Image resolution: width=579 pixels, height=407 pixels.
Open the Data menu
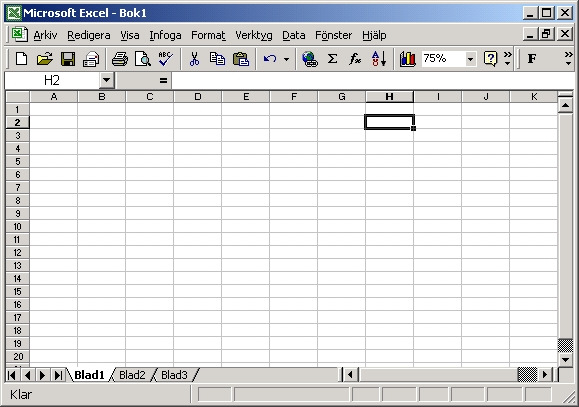click(x=294, y=35)
